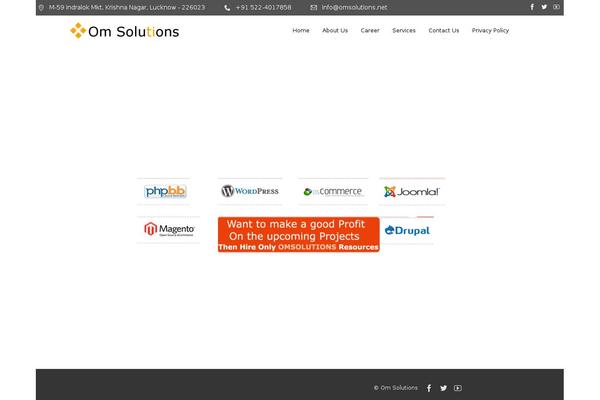Select the phpBB logo
This screenshot has width=600, height=400.
point(165,191)
